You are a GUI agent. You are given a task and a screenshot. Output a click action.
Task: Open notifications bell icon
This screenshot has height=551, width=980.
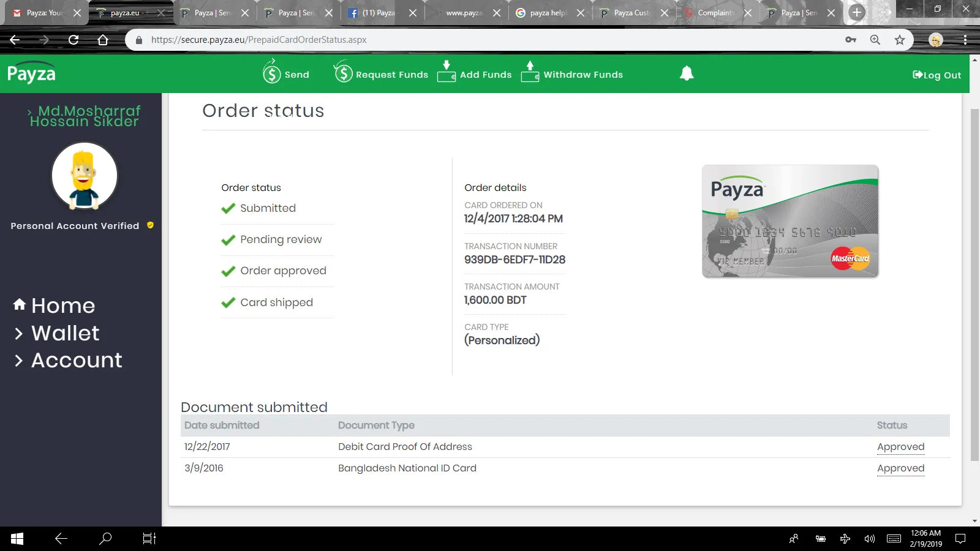tap(687, 73)
